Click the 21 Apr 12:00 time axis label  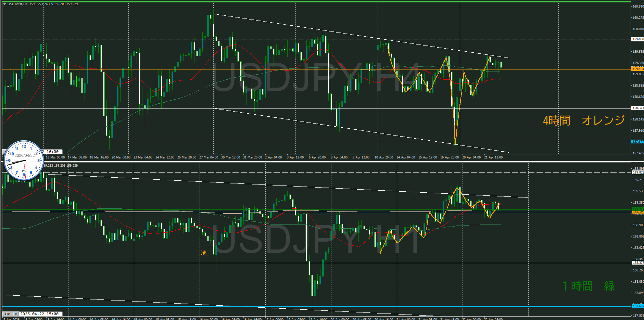493,157
